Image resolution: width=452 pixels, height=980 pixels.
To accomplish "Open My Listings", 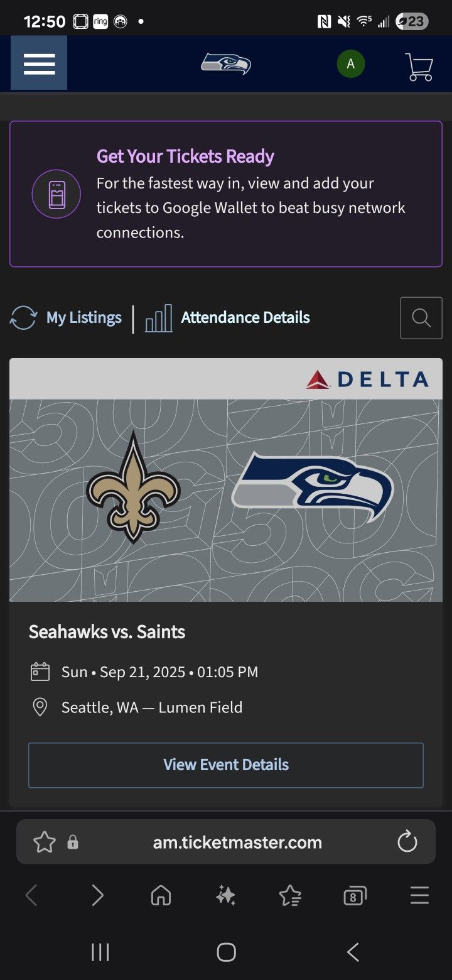I will 67,318.
